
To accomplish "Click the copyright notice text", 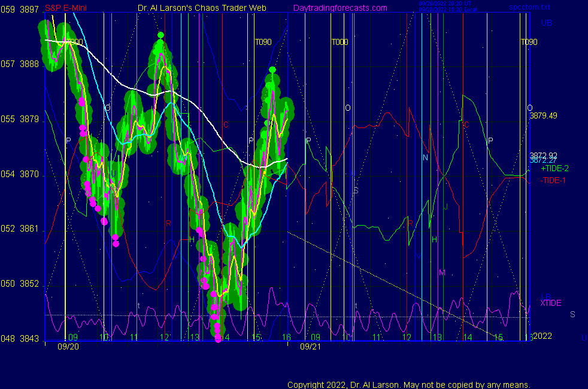I will click(409, 385).
